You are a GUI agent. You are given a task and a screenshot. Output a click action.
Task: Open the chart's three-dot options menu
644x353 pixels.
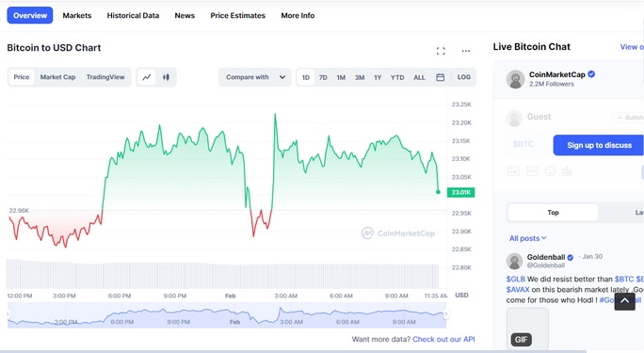466,51
